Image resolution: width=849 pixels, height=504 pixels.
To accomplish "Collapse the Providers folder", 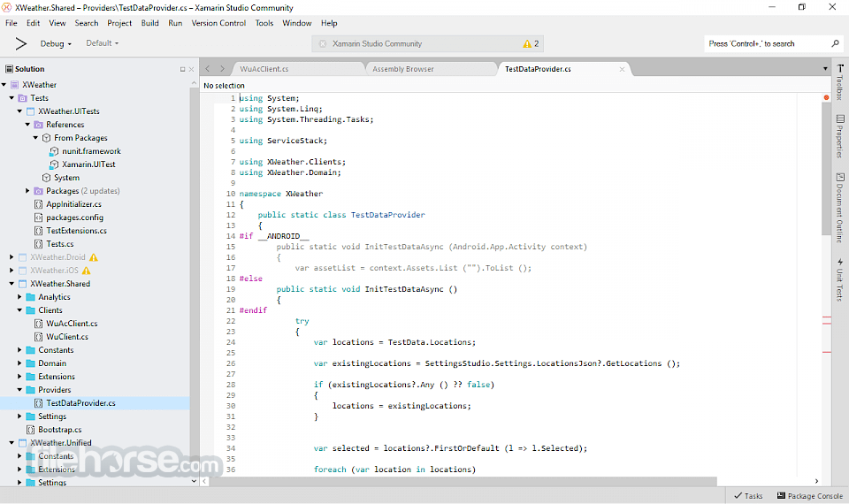I will click(x=19, y=390).
